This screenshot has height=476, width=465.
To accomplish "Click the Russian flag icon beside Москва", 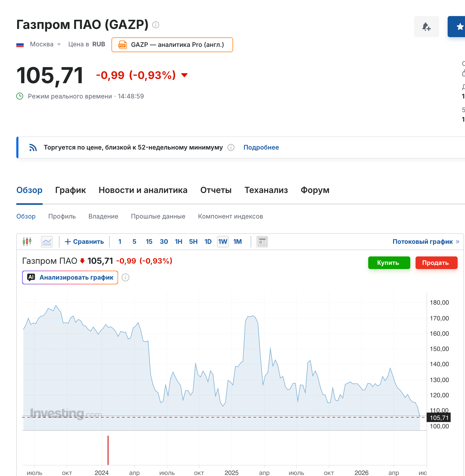I will [20, 45].
